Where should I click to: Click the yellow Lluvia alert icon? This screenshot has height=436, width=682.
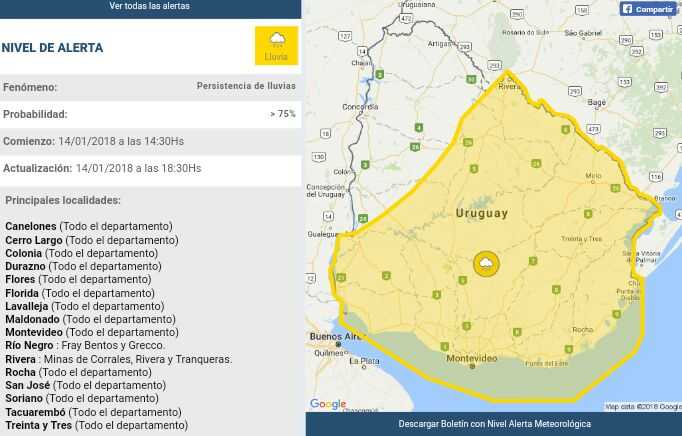coord(276,46)
